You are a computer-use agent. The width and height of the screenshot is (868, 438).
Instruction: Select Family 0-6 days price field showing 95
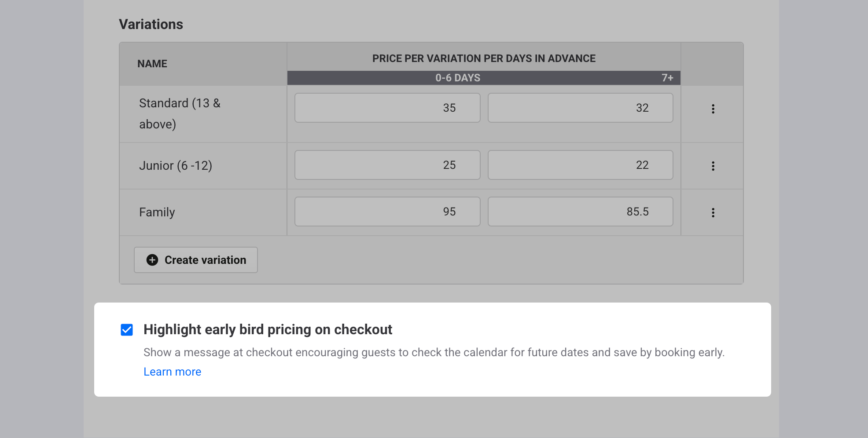click(x=387, y=212)
